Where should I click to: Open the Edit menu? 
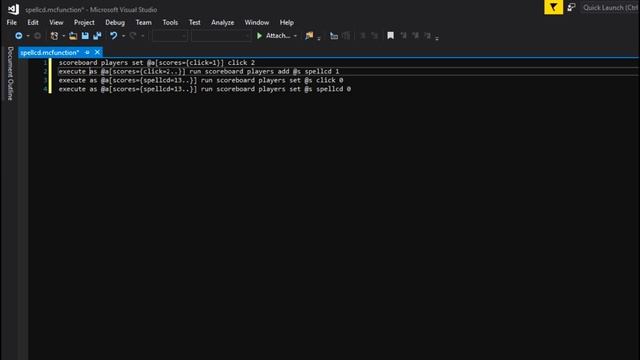pyautogui.click(x=33, y=22)
